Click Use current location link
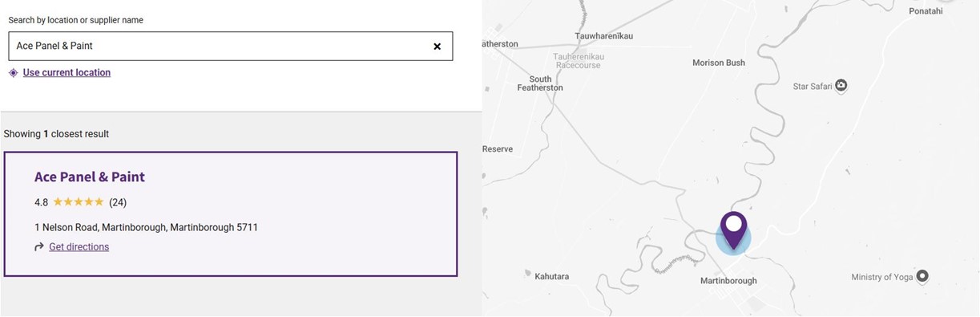The width and height of the screenshot is (980, 317). [67, 72]
